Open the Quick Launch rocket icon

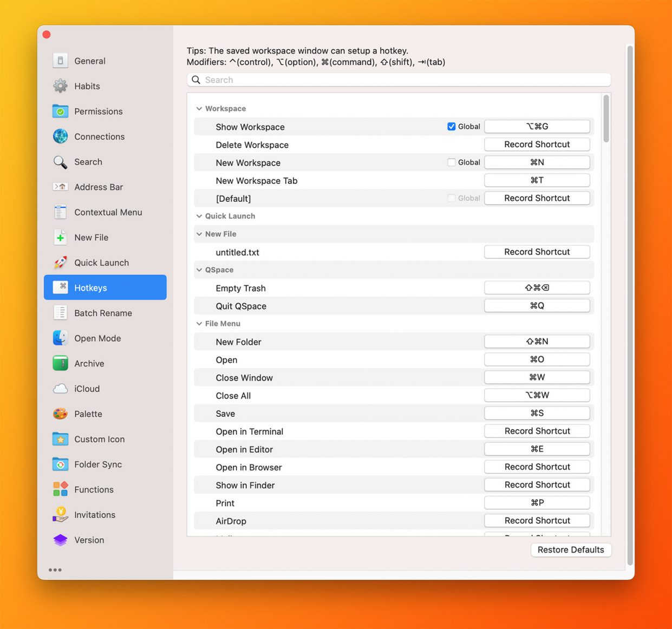[x=60, y=263]
